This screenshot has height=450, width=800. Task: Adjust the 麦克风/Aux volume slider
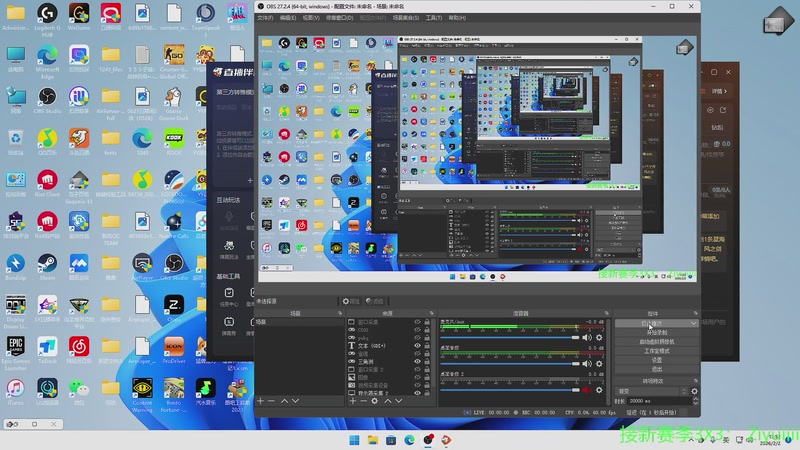(x=510, y=337)
